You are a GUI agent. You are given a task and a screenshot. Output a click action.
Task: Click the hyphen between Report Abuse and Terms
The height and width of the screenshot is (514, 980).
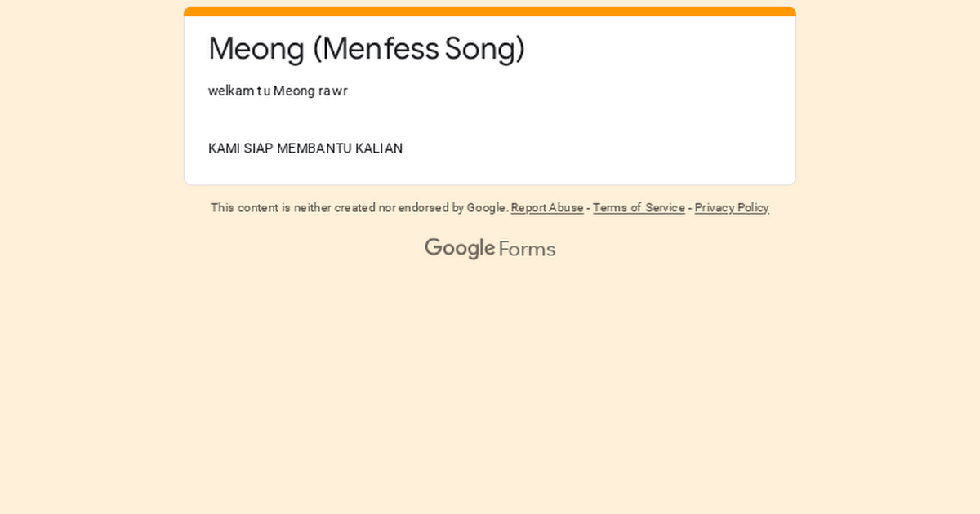(587, 208)
